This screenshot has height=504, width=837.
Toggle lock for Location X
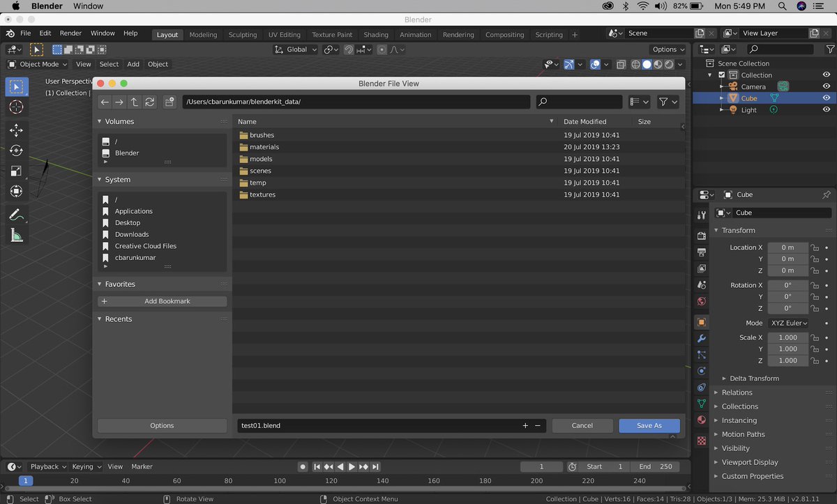[815, 247]
